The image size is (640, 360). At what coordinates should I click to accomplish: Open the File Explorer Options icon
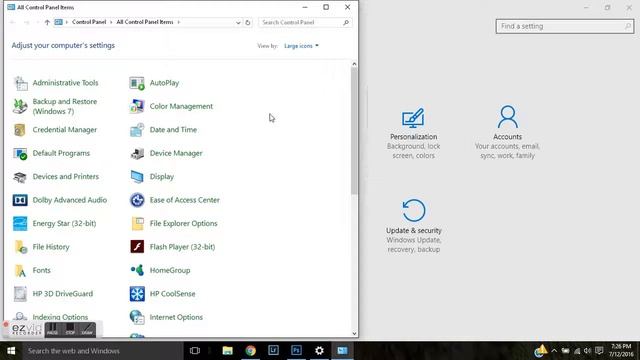137,223
